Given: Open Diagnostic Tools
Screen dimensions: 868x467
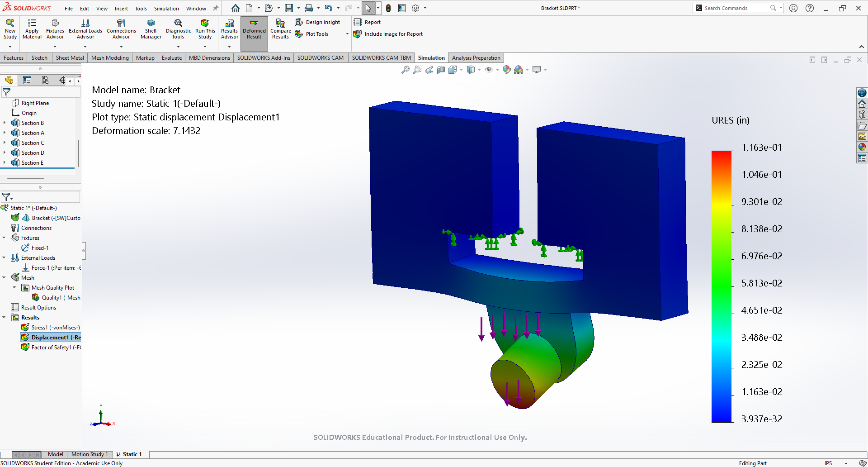Looking at the screenshot, I should (x=178, y=29).
